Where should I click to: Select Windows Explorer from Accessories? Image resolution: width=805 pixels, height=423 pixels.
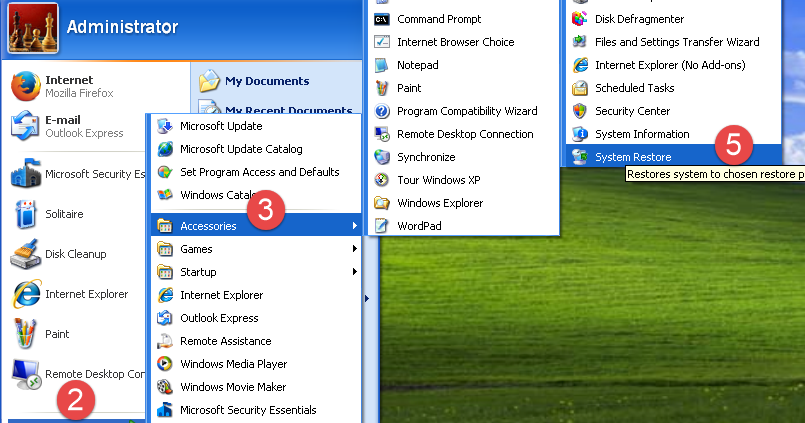(x=464, y=203)
